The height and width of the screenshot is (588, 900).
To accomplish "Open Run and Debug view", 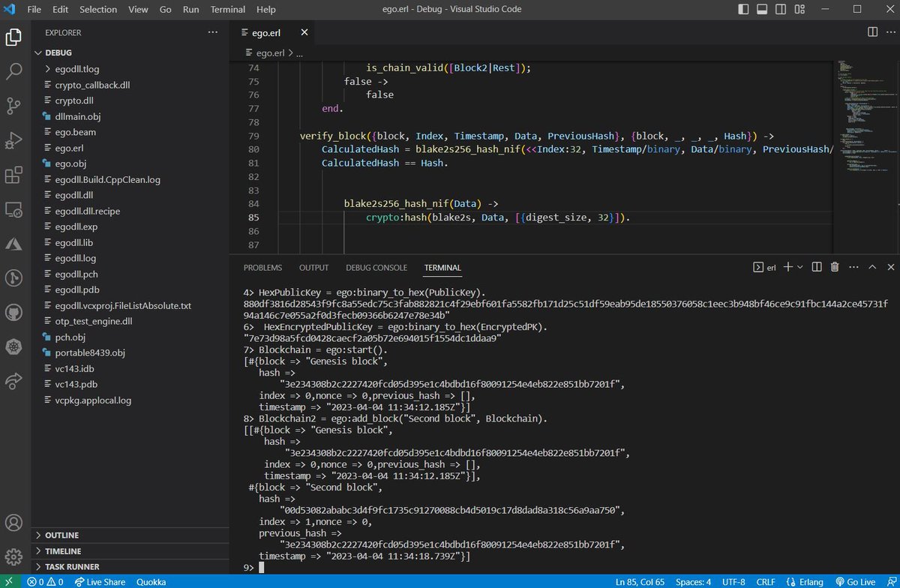I will coord(14,140).
